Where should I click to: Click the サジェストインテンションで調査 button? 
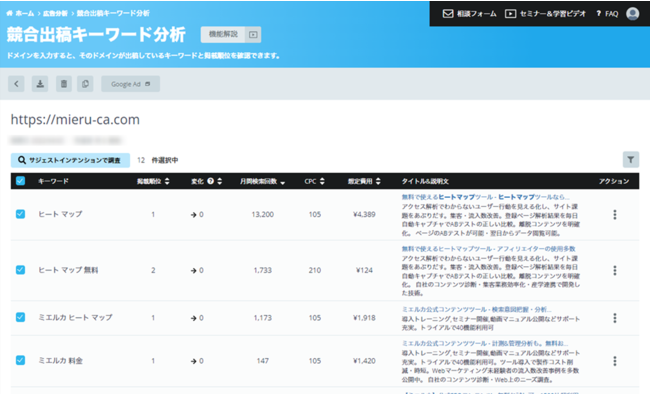[x=70, y=160]
